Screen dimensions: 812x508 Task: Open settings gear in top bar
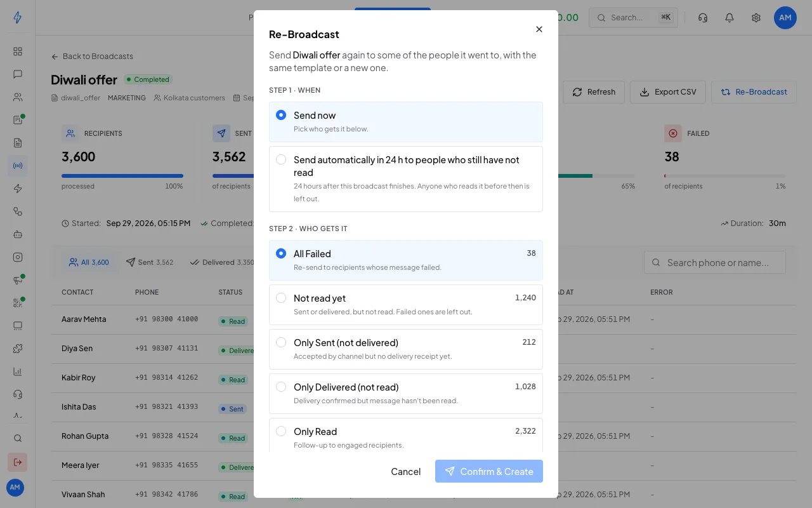[x=756, y=18]
